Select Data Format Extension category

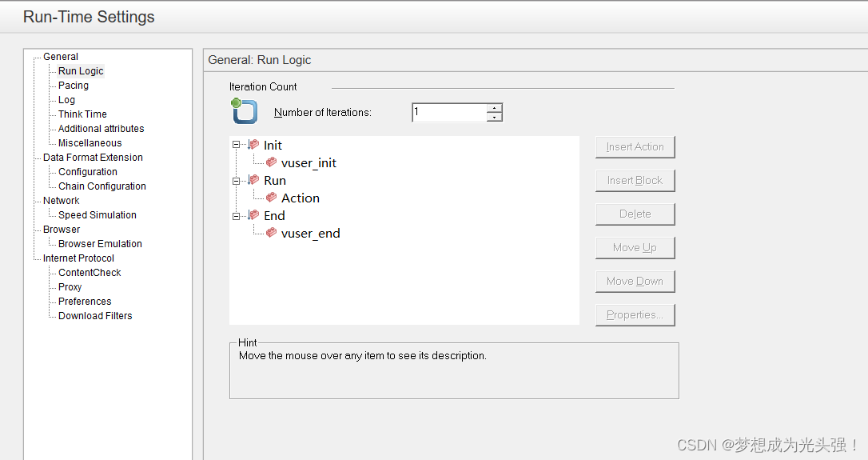coord(93,158)
